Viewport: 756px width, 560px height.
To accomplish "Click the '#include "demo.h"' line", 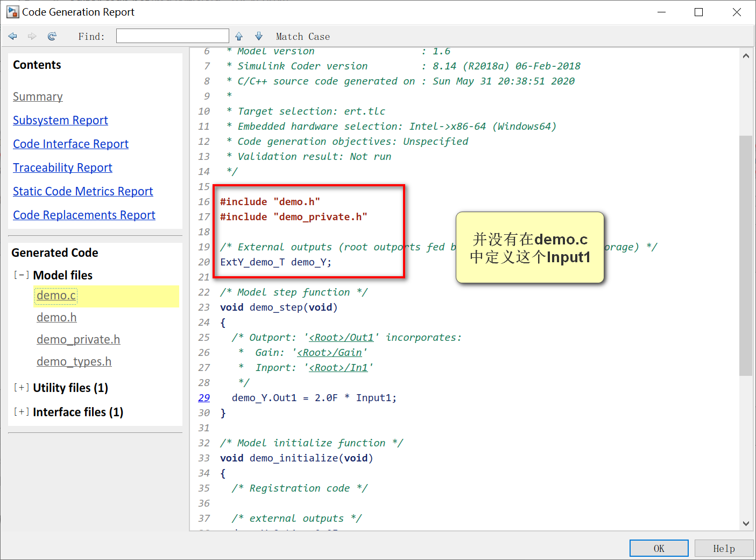I will pyautogui.click(x=270, y=202).
